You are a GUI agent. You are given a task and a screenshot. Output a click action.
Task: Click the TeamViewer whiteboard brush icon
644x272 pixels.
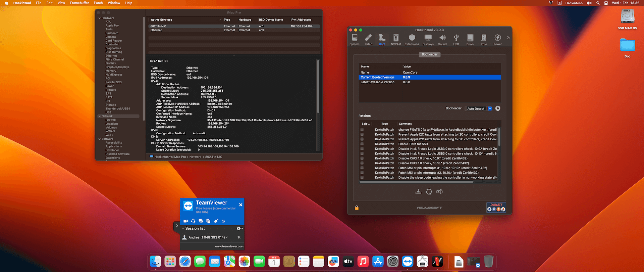tap(216, 221)
